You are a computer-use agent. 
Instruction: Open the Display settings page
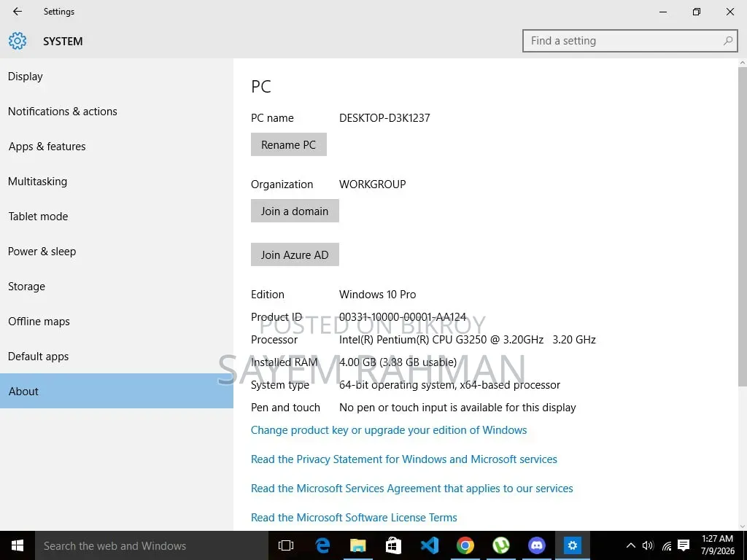117,76
